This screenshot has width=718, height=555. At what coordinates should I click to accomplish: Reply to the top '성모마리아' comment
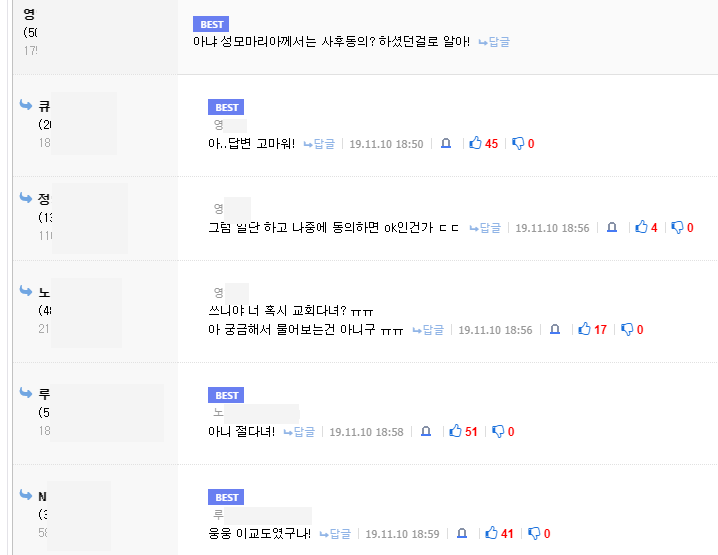(494, 42)
